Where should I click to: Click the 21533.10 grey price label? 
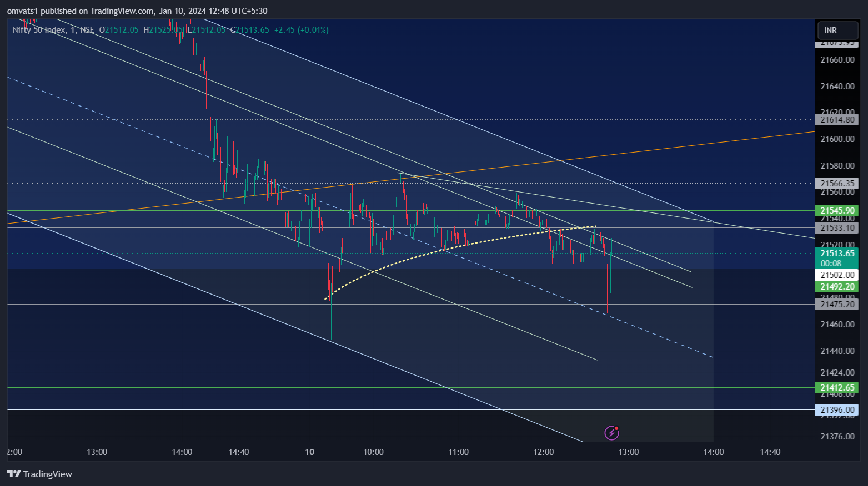coord(837,228)
